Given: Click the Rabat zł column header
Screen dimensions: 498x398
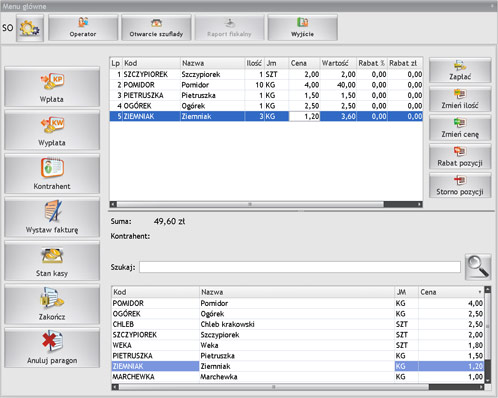Looking at the screenshot, I should (x=405, y=63).
